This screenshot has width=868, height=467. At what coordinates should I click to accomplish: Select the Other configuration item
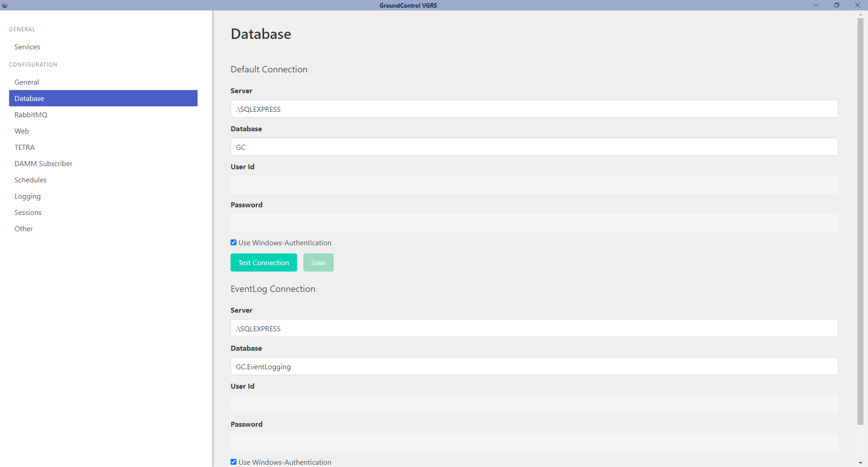click(24, 229)
